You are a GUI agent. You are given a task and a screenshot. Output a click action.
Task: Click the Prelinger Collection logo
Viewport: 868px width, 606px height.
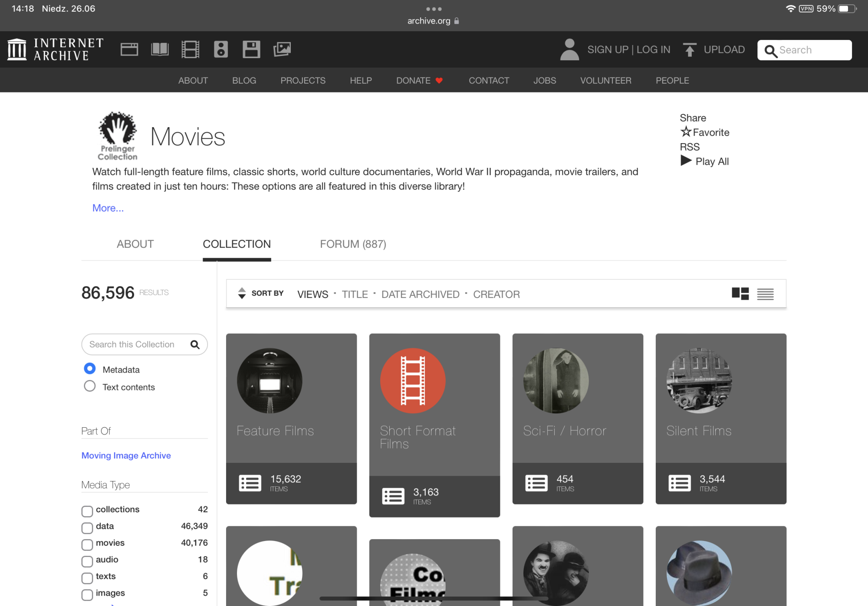pyautogui.click(x=118, y=136)
